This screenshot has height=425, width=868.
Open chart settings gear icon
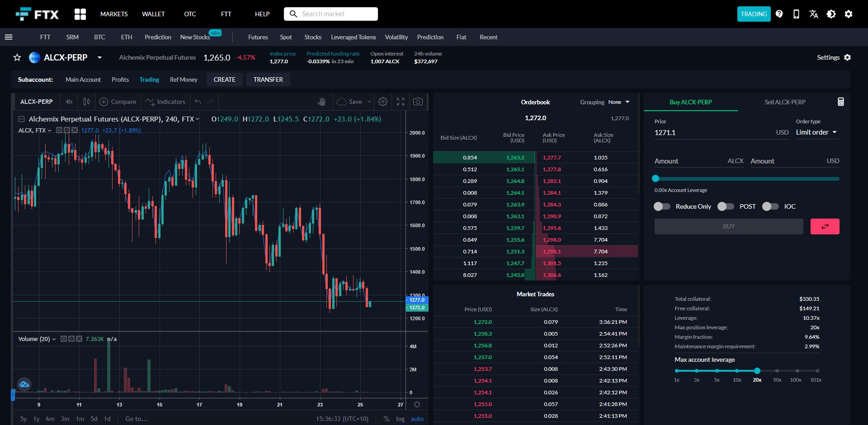tap(383, 102)
